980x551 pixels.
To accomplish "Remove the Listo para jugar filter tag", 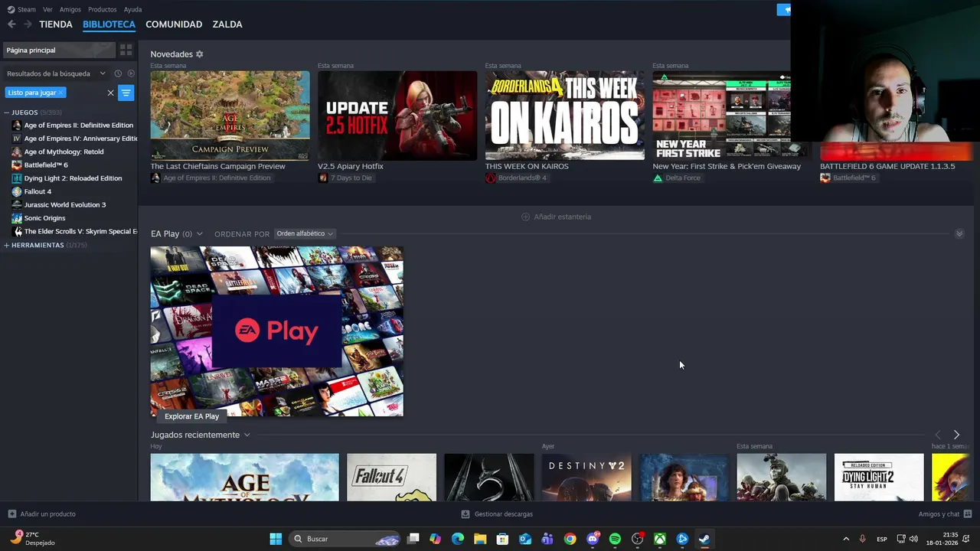I will 60,93.
